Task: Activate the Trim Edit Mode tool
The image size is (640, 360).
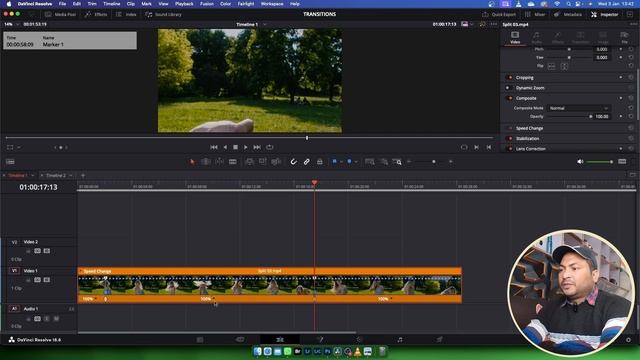Action: click(x=206, y=162)
